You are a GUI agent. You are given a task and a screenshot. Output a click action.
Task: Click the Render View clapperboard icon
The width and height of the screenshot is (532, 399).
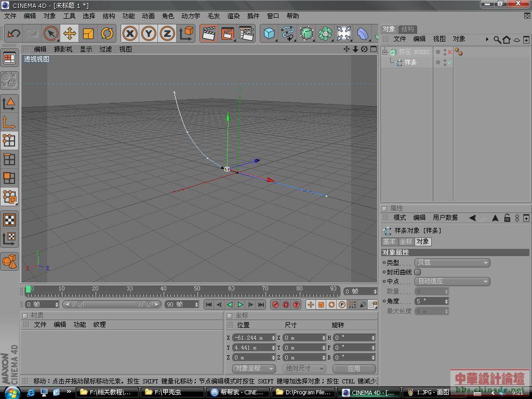209,34
